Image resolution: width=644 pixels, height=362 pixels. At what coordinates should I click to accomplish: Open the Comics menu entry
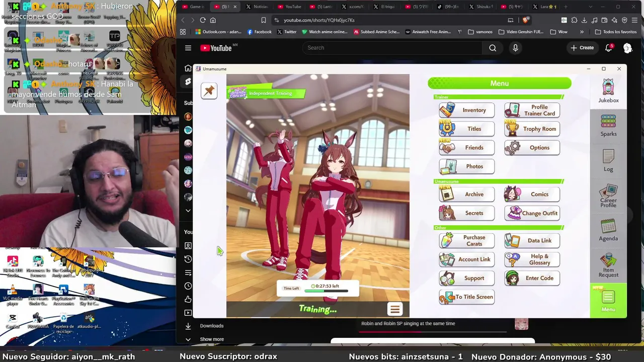pyautogui.click(x=532, y=194)
